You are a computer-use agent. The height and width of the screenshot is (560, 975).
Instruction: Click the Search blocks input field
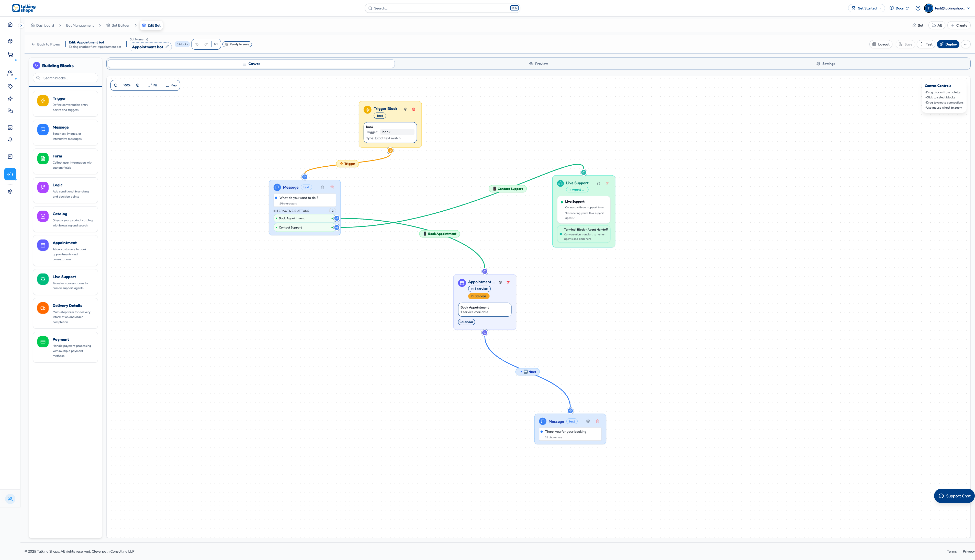65,78
